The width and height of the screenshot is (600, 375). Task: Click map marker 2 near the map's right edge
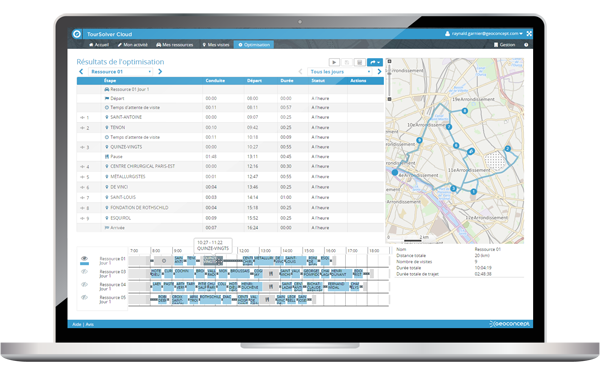pos(508,148)
